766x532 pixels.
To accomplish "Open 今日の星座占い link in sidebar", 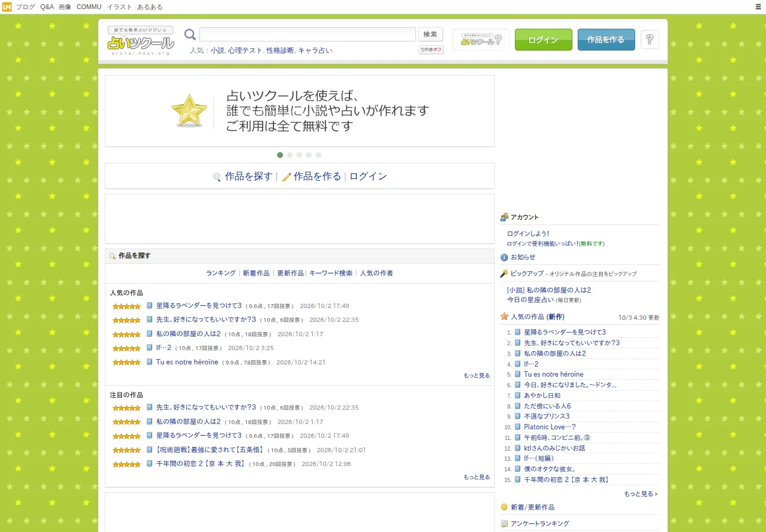I will point(531,300).
